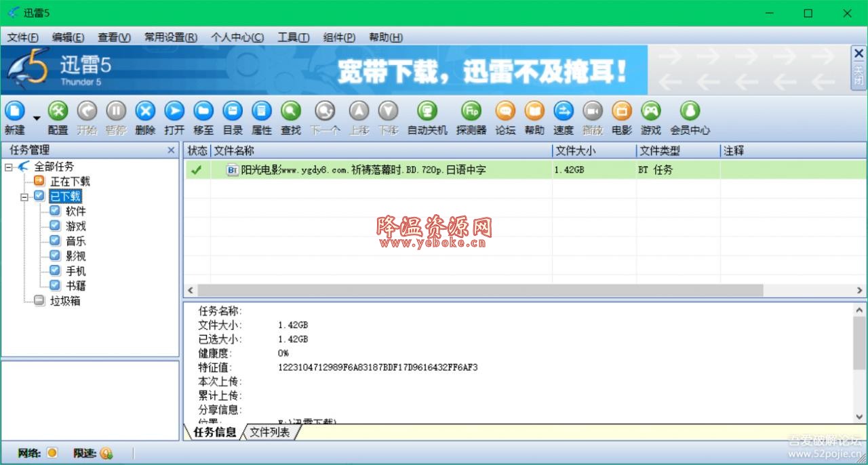The width and height of the screenshot is (868, 465).
Task: Click the 上移 move-up toolbar icon
Action: (359, 110)
